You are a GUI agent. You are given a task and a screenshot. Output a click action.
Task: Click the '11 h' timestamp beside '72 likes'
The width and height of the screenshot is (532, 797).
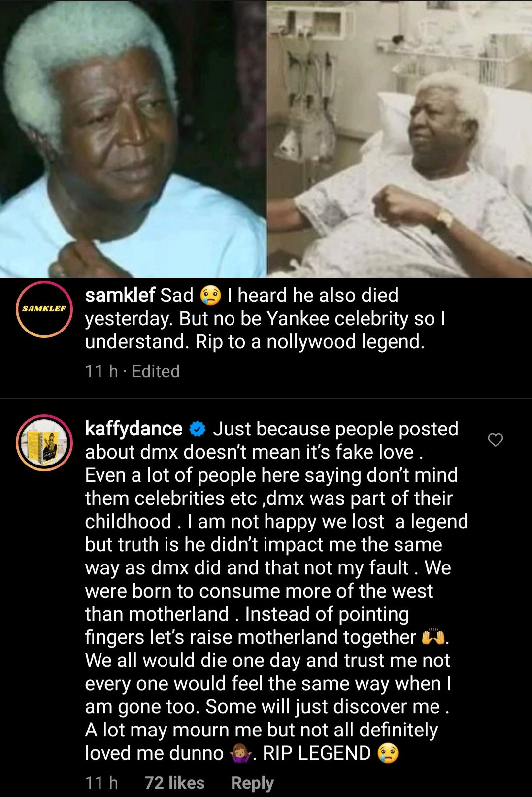pyautogui.click(x=101, y=783)
